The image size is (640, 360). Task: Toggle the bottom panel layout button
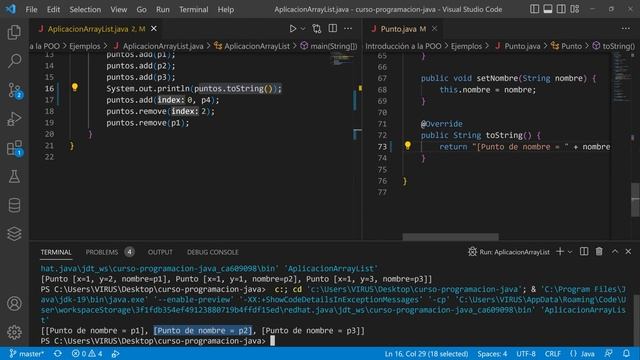(x=548, y=9)
